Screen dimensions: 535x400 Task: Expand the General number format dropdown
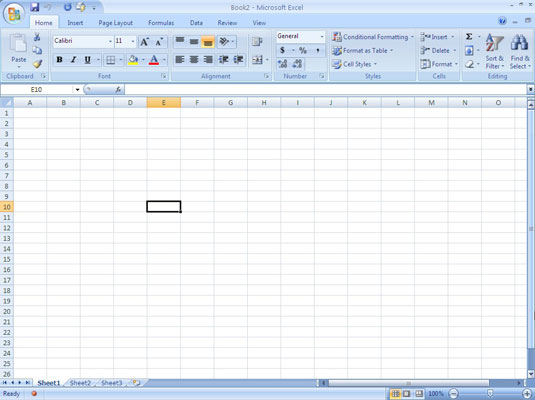[x=322, y=37]
